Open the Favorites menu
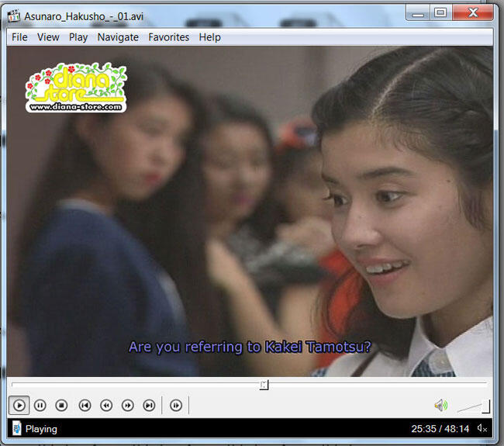Screen dimensions: 504x446 [x=169, y=37]
